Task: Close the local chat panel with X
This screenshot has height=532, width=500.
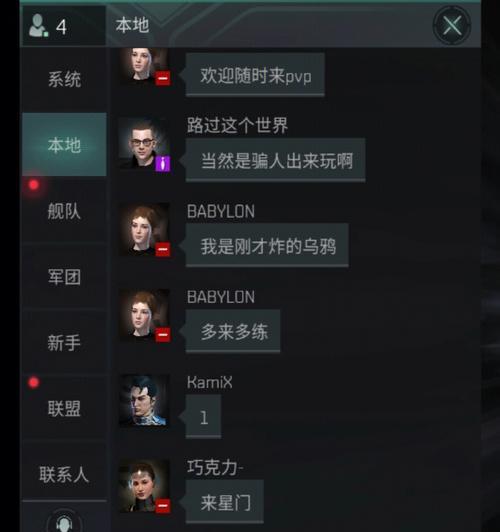Action: [451, 25]
